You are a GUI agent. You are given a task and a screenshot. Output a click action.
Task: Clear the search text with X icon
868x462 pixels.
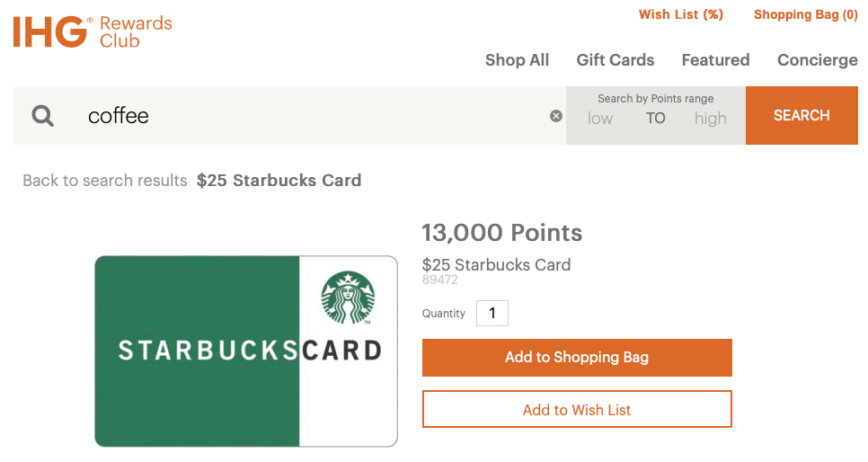(556, 116)
